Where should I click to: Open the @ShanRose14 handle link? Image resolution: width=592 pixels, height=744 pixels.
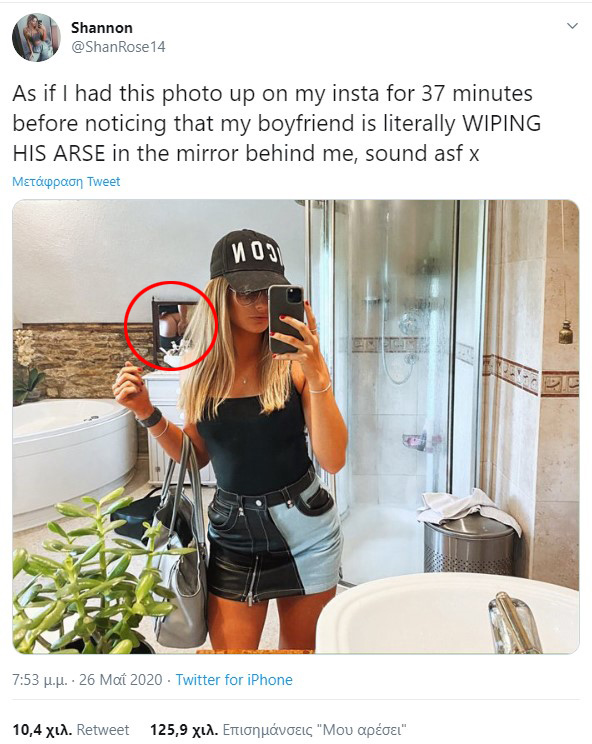click(x=118, y=47)
